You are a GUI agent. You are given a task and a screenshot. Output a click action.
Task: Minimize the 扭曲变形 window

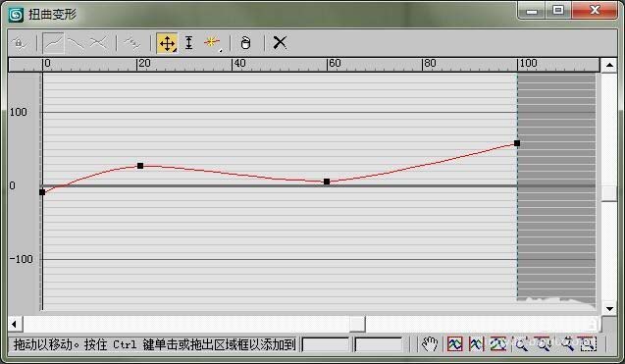[x=532, y=11]
